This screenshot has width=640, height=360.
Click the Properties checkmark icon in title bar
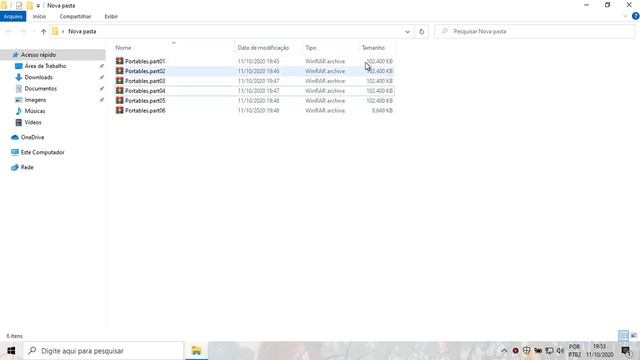tap(19, 6)
